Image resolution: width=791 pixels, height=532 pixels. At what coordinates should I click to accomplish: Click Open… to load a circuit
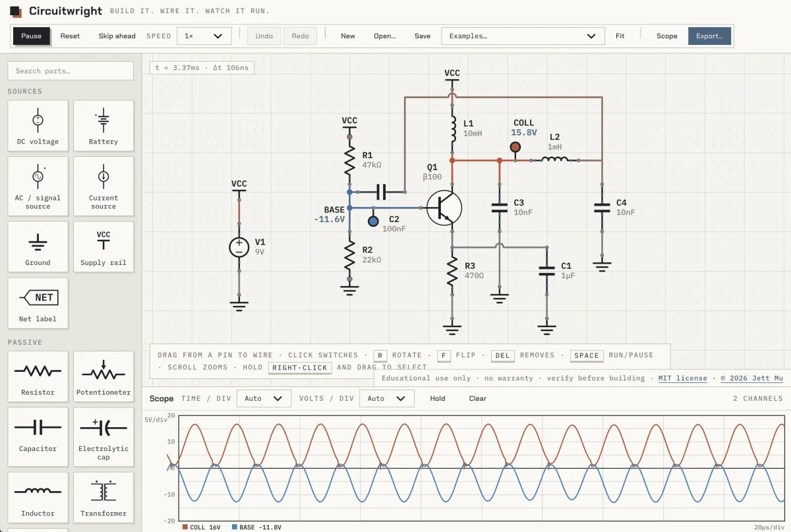(385, 36)
